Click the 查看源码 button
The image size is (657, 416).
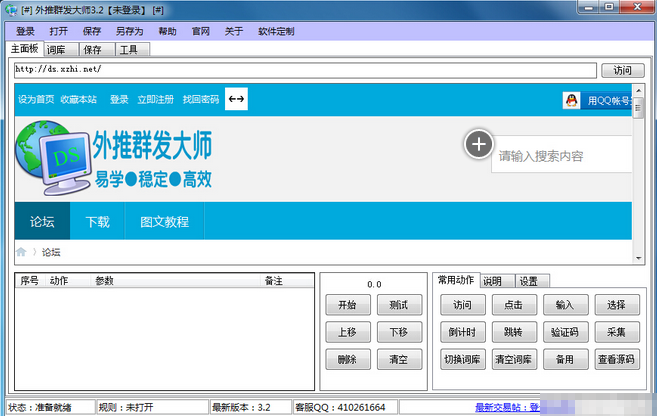click(615, 359)
